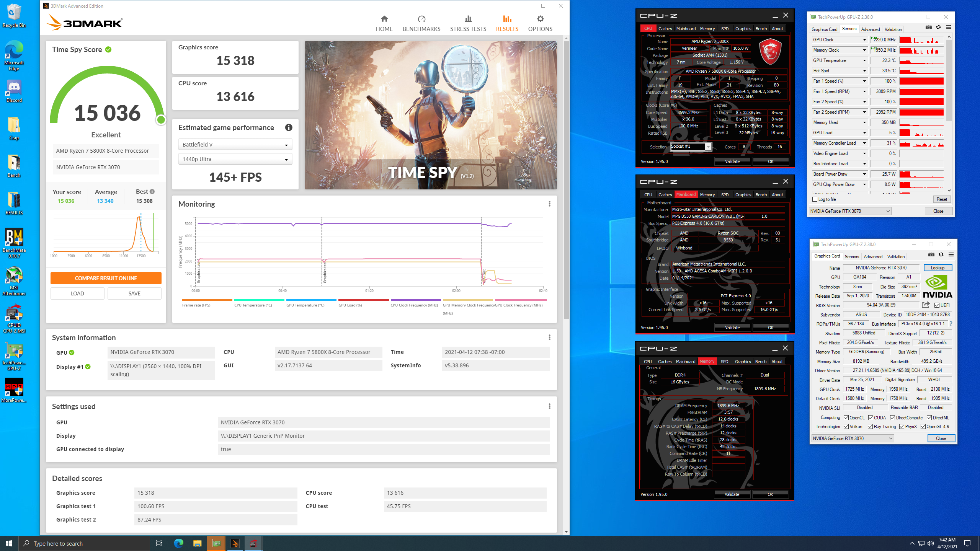Open Hot Spot sensor dropdown in GPU-Z

(x=864, y=71)
